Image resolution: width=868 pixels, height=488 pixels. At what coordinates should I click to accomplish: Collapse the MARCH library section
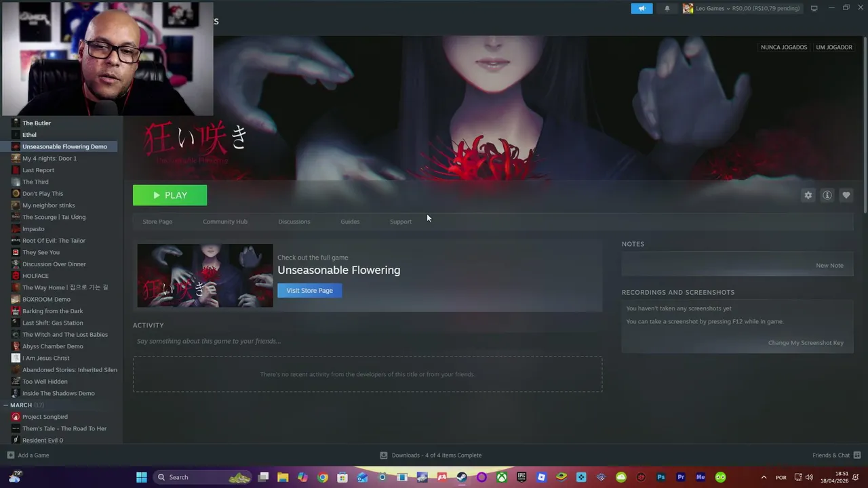[6, 405]
